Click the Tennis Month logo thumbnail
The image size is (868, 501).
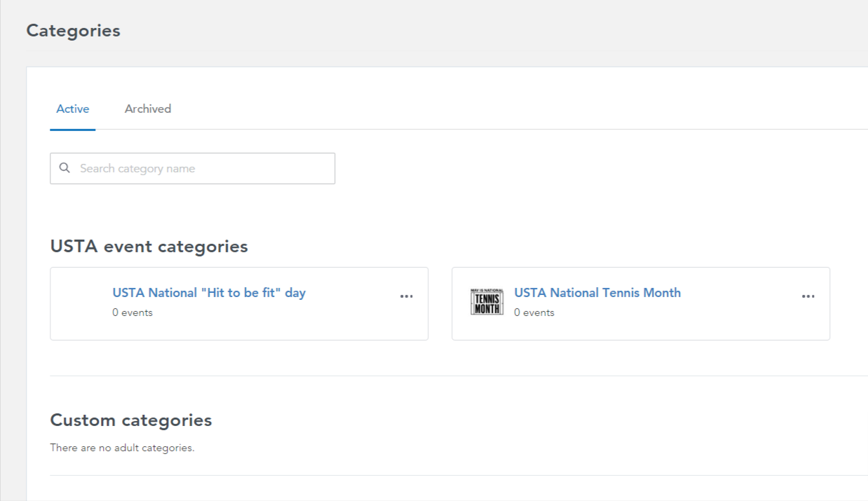click(487, 302)
